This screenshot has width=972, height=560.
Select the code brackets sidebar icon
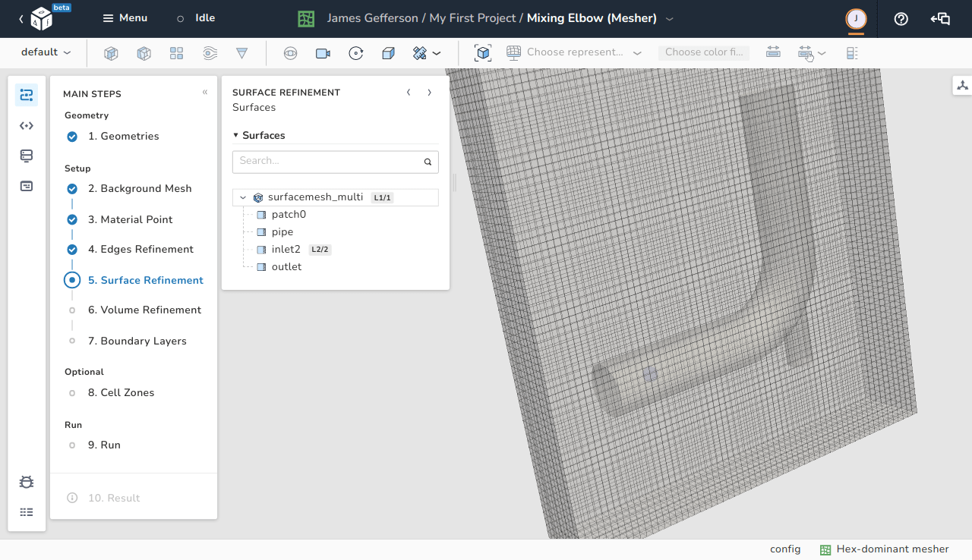pyautogui.click(x=27, y=125)
